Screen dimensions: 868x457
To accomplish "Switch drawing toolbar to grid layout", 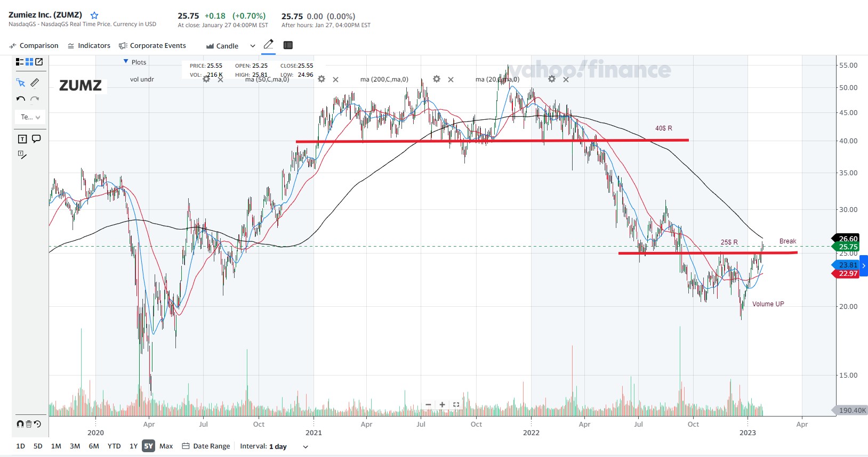I will pos(29,62).
